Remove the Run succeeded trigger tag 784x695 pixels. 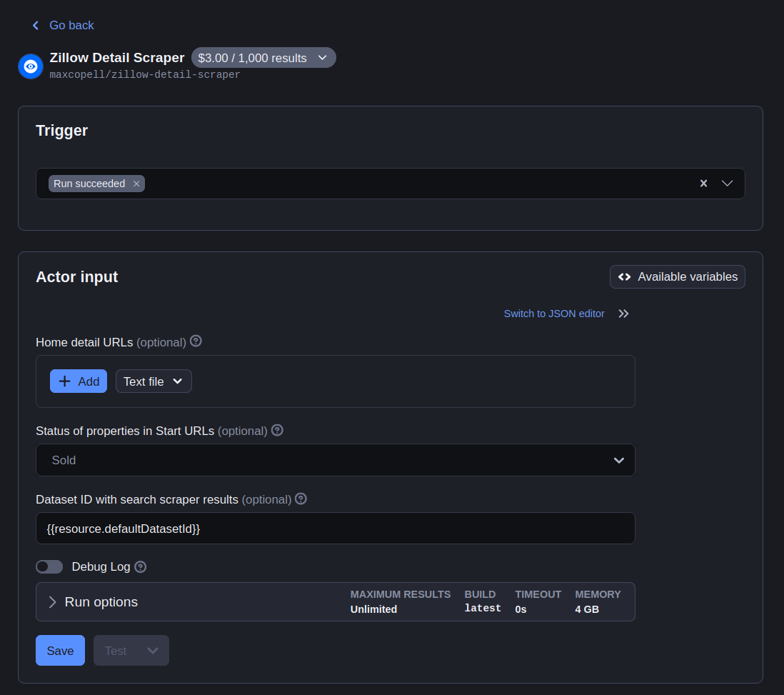point(136,184)
